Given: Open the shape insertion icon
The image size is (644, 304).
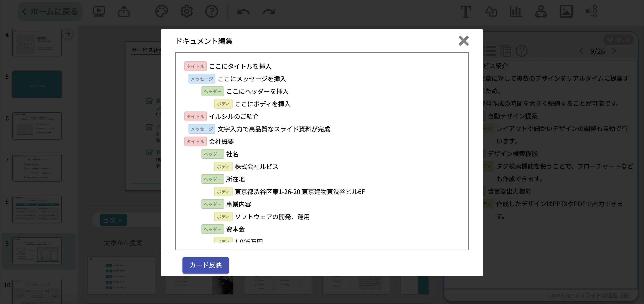Looking at the screenshot, I should [x=491, y=11].
